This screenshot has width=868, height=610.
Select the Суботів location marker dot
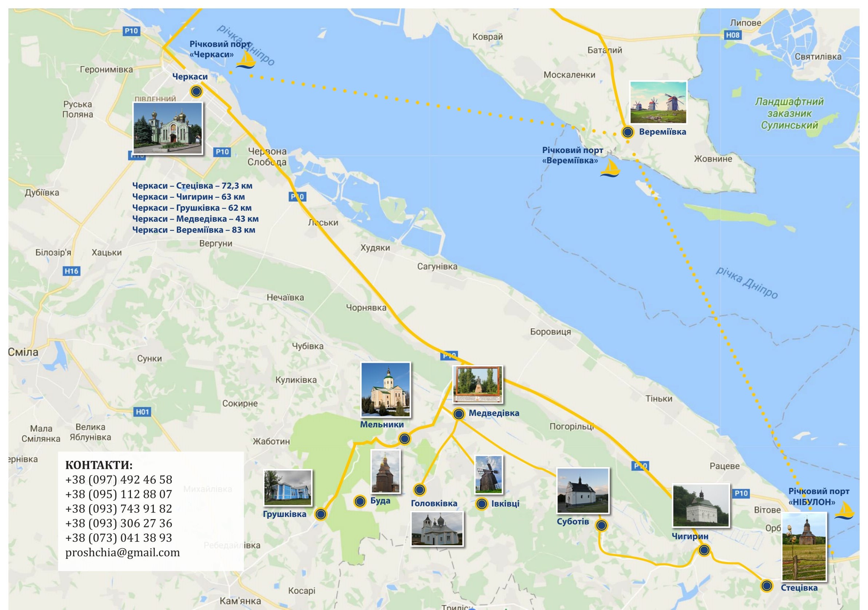pyautogui.click(x=601, y=525)
